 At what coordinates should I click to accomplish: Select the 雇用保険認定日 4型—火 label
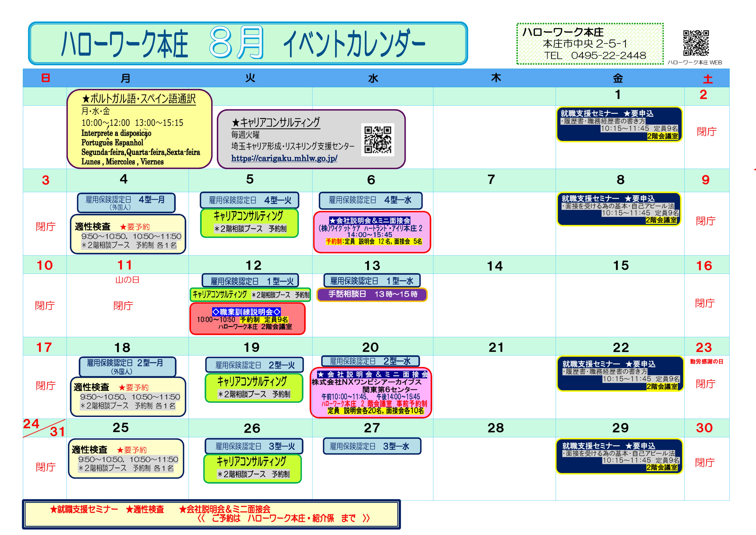(x=250, y=200)
